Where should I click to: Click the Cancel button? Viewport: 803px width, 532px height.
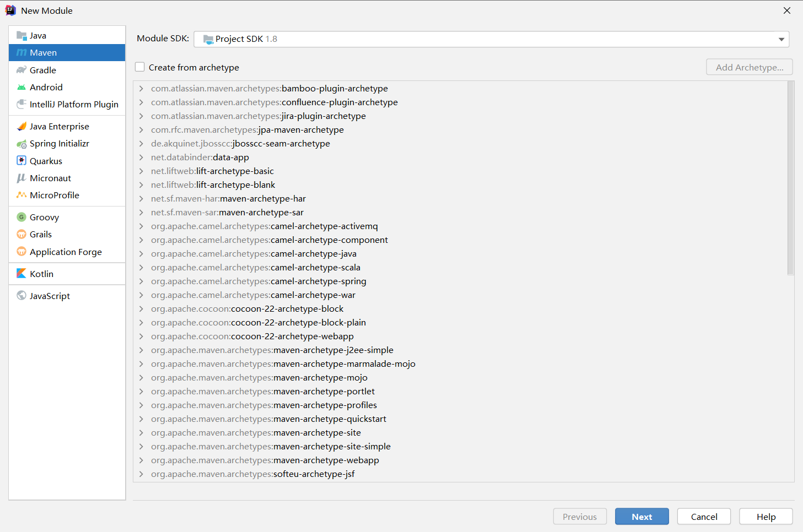pyautogui.click(x=704, y=517)
